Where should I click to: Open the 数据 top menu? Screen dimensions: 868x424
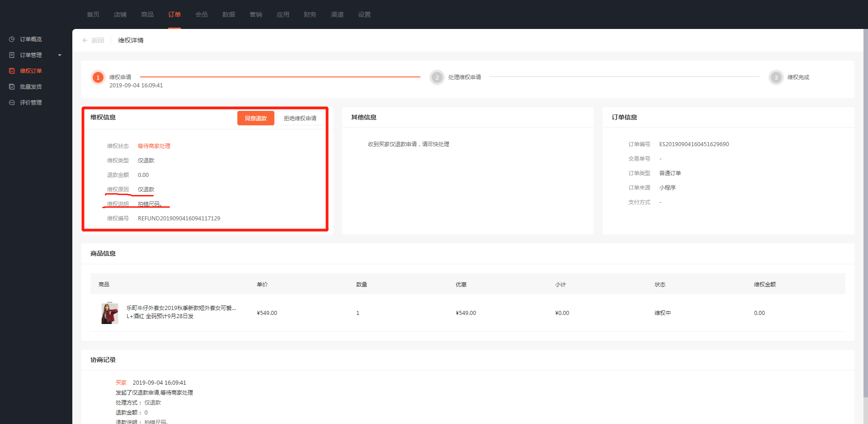pos(229,14)
